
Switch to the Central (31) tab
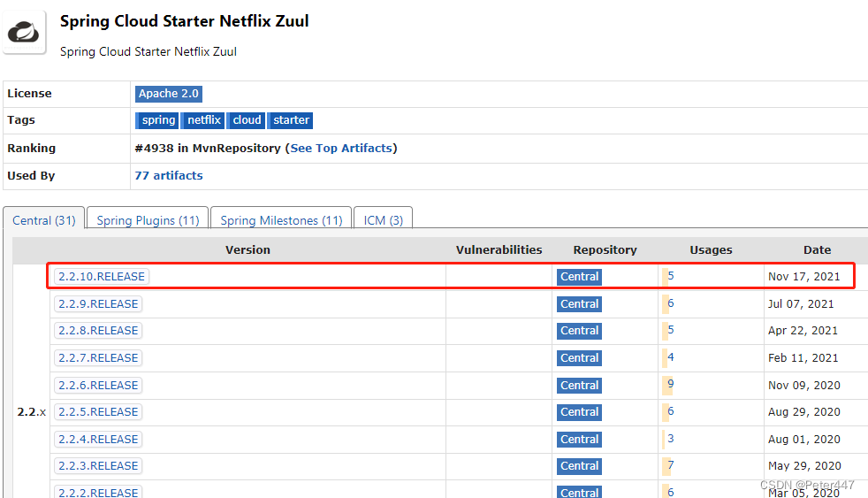point(43,220)
